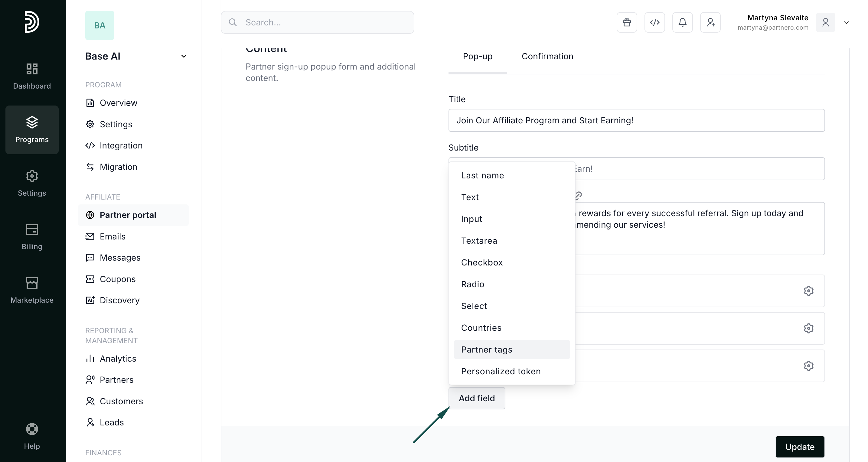Open Billing in the left sidebar
Viewport: 868px width, 462px height.
click(32, 236)
